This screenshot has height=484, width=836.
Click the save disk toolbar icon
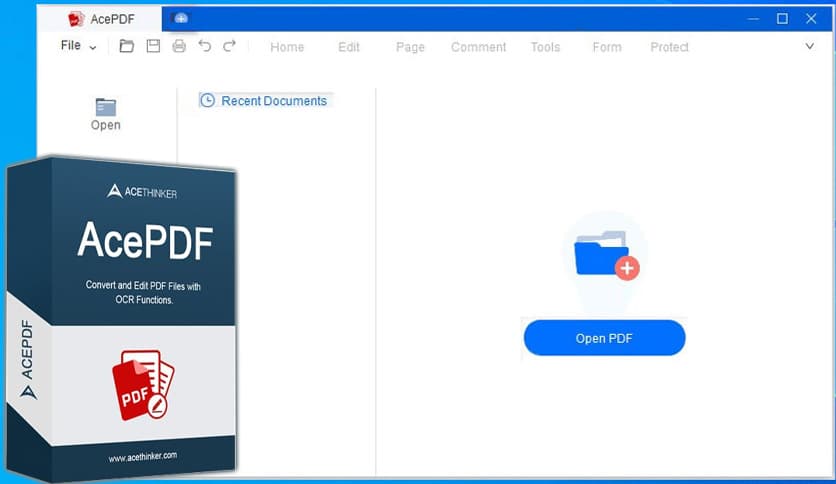coord(153,46)
